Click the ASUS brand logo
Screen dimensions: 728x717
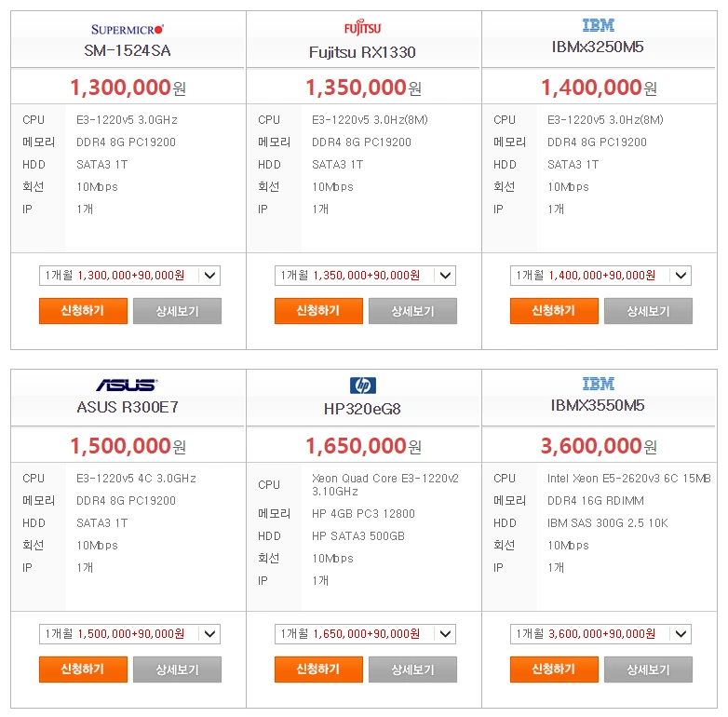pyautogui.click(x=128, y=385)
